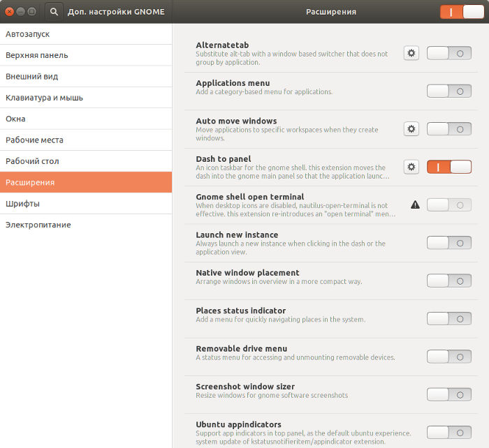Open Клавиатура и мышь settings
Viewport: 489px width, 448px height.
click(86, 98)
